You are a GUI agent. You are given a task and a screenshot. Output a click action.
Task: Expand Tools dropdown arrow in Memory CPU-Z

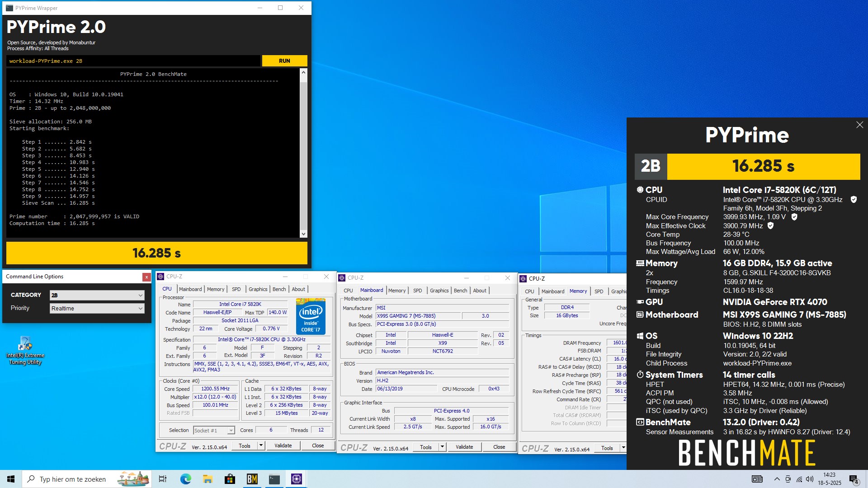[x=623, y=448]
